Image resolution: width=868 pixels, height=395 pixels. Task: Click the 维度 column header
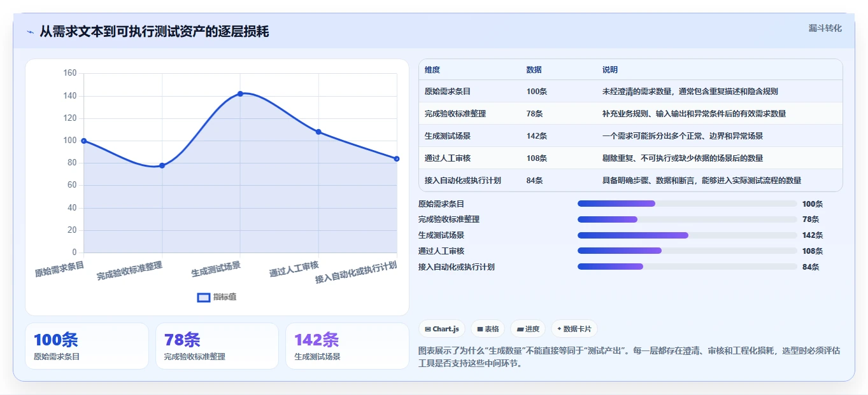click(432, 69)
